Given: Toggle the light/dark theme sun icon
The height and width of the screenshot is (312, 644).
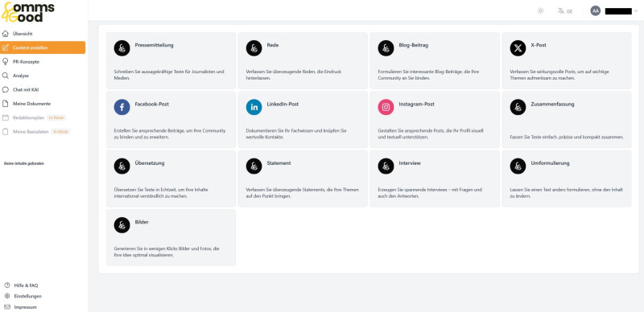Looking at the screenshot, I should click(540, 11).
